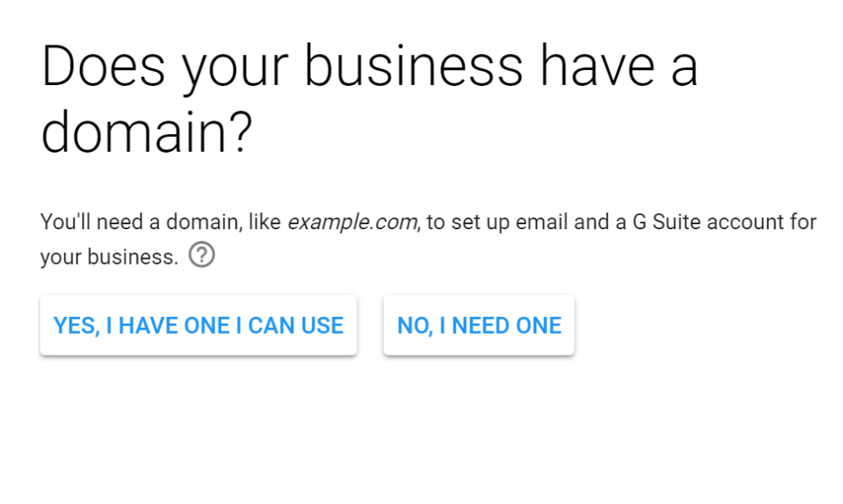Pick the option to use existing domain
Viewport: 843px width, 504px height.
[198, 324]
